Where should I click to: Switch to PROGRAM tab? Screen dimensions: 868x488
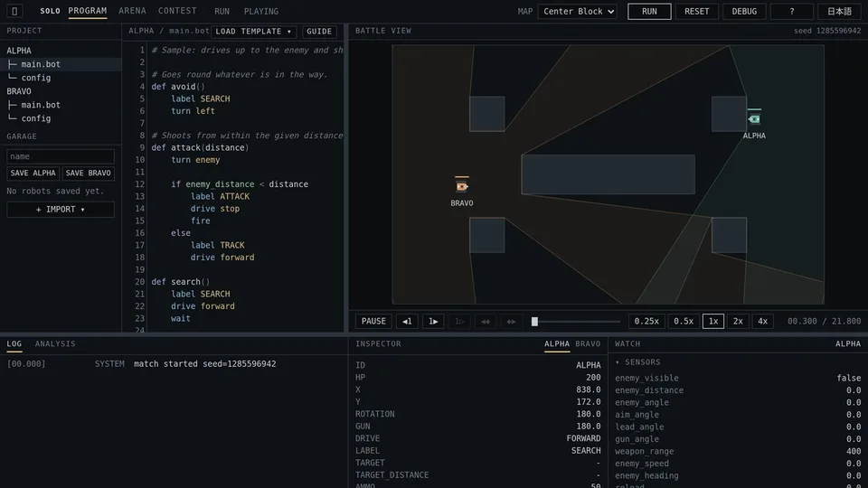pyautogui.click(x=88, y=11)
